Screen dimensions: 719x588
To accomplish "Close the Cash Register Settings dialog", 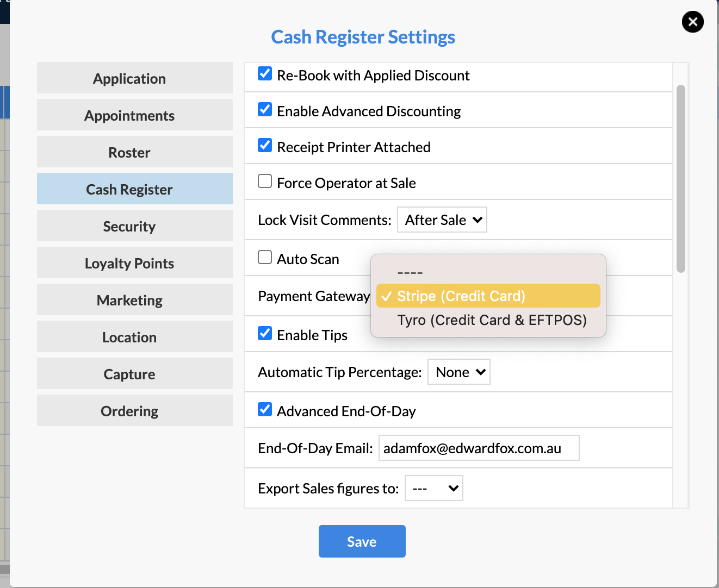I will coord(692,22).
